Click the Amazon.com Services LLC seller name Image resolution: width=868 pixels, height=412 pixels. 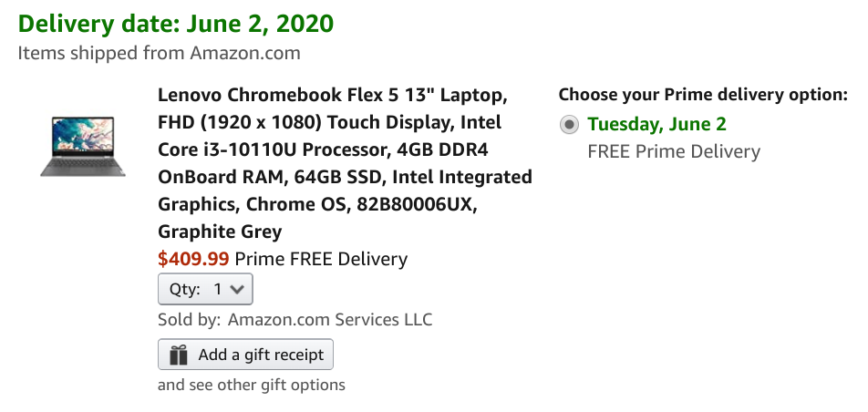(330, 320)
